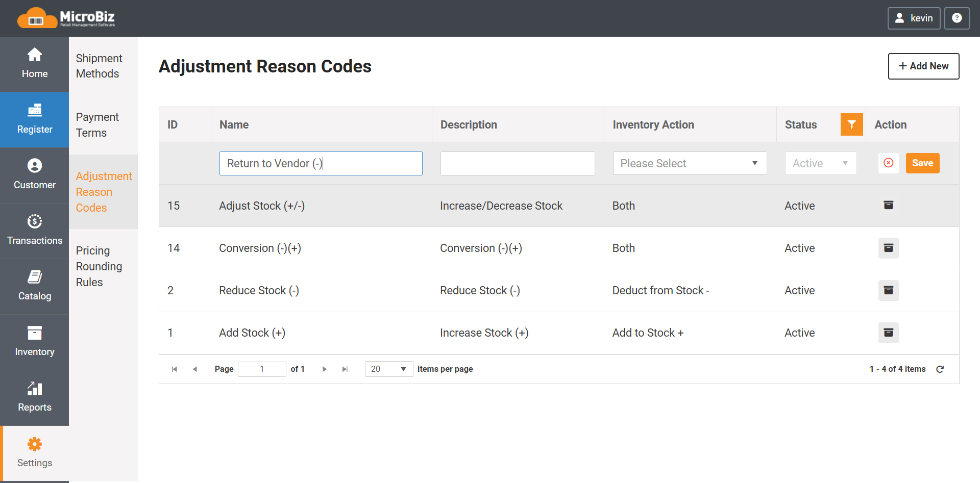Go to the previous page
The height and width of the screenshot is (483, 980).
click(194, 369)
